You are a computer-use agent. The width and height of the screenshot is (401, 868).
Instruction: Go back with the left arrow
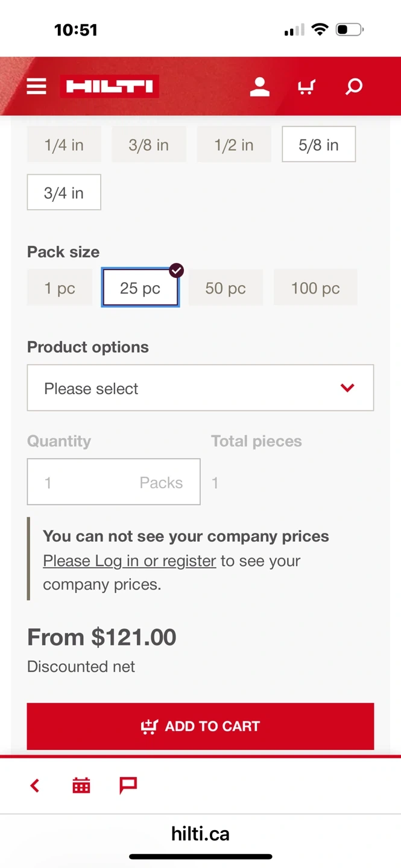(x=35, y=785)
